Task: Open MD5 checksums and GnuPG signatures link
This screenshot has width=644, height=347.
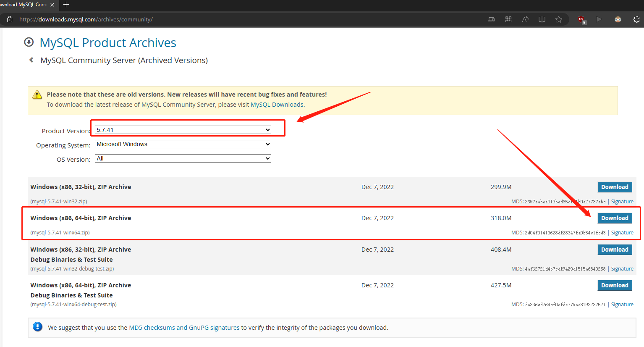Action: 184,328
